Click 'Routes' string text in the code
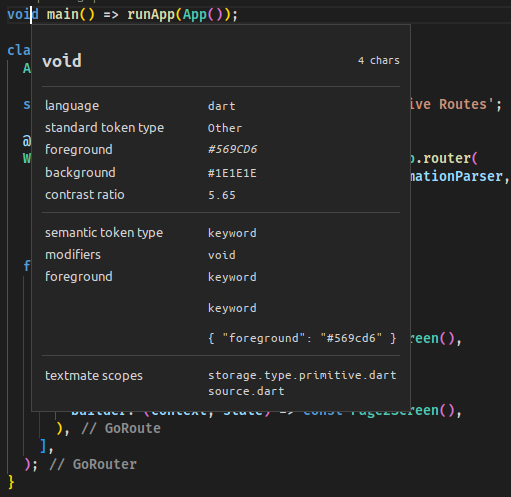This screenshot has height=497, width=511. [x=463, y=104]
